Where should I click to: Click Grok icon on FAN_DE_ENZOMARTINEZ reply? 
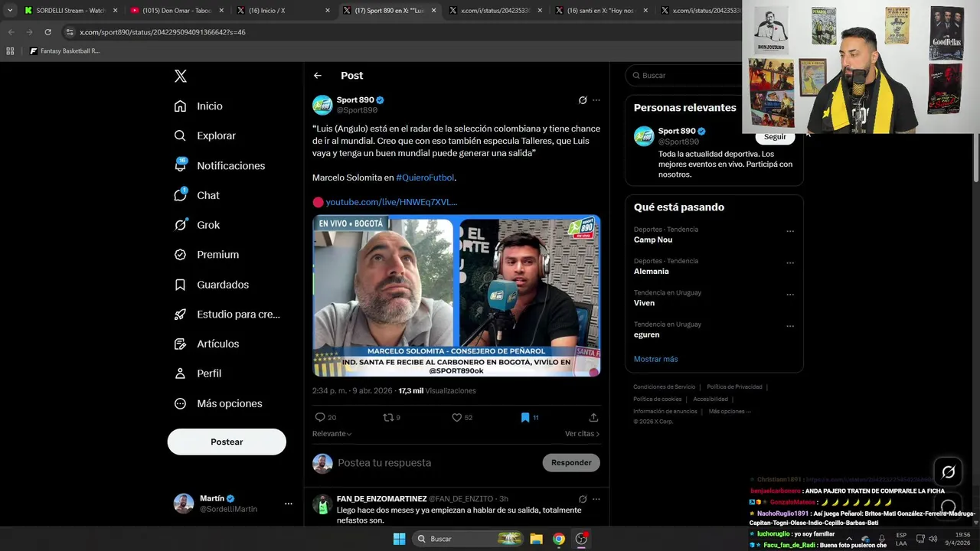[583, 499]
